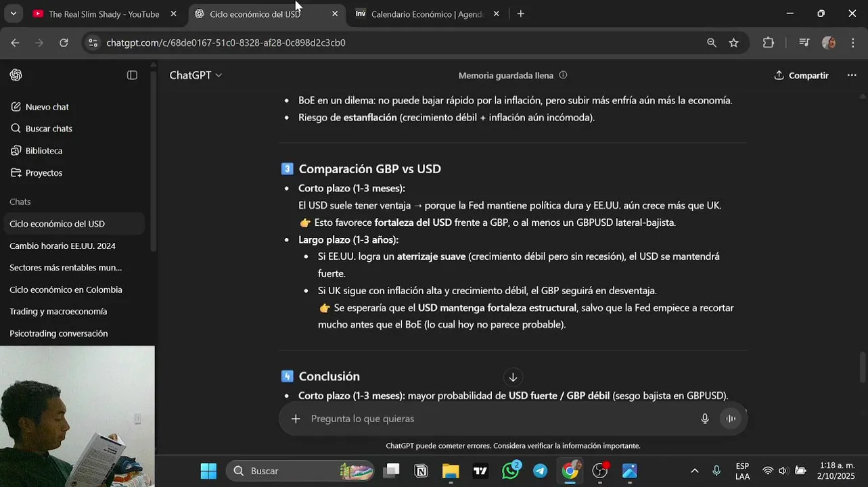This screenshot has height=487, width=868.
Task: Start voice mode with the waveform icon
Action: [x=731, y=419]
